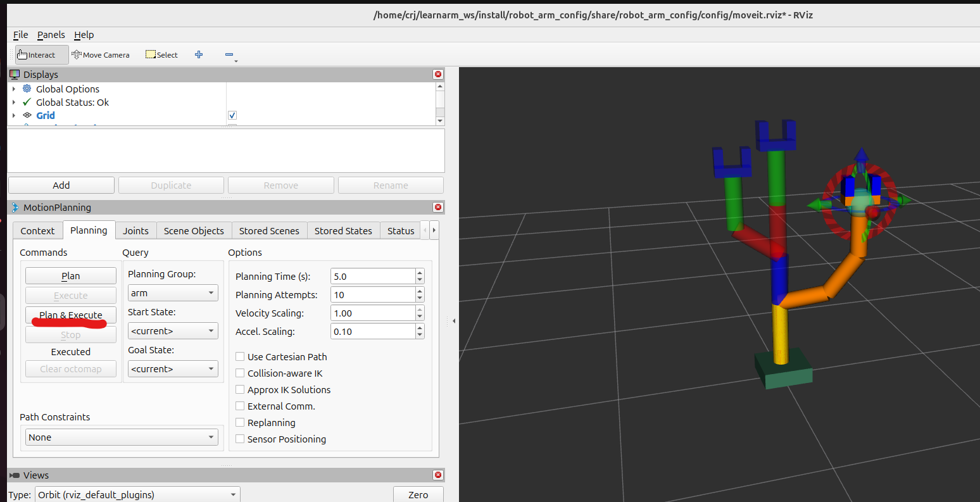This screenshot has height=502, width=980.
Task: Click the Global Status green checkmark icon
Action: (x=27, y=102)
